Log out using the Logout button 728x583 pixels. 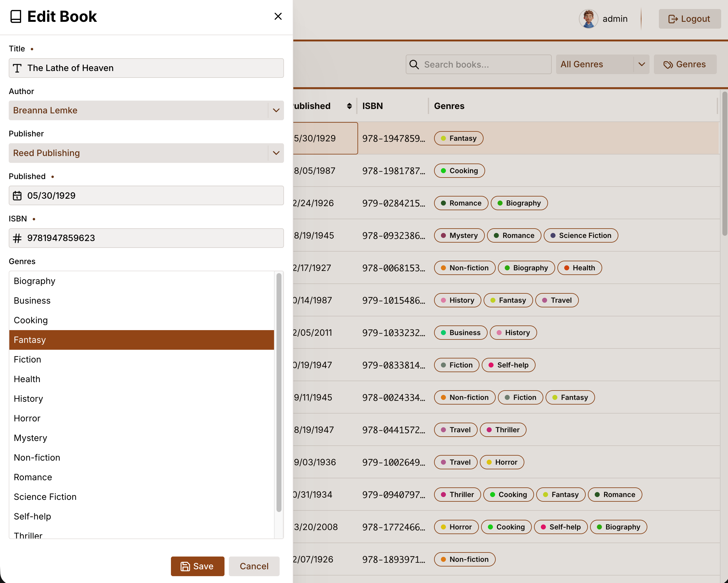coord(689,19)
